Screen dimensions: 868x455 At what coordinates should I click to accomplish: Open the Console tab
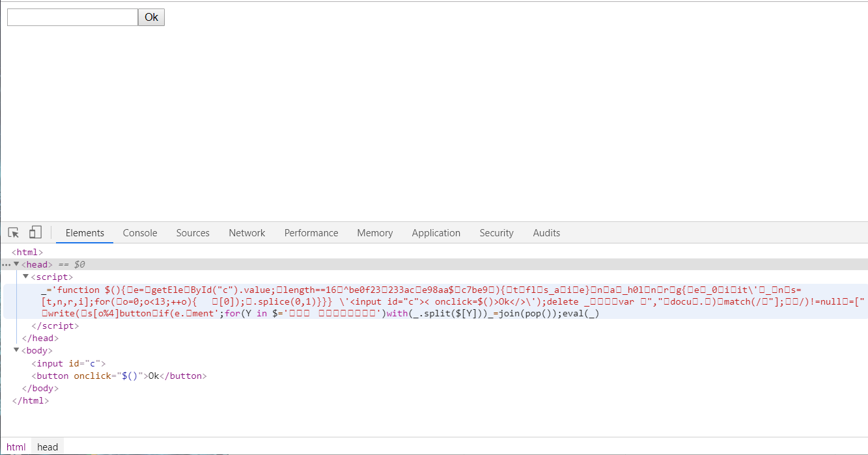tap(140, 233)
